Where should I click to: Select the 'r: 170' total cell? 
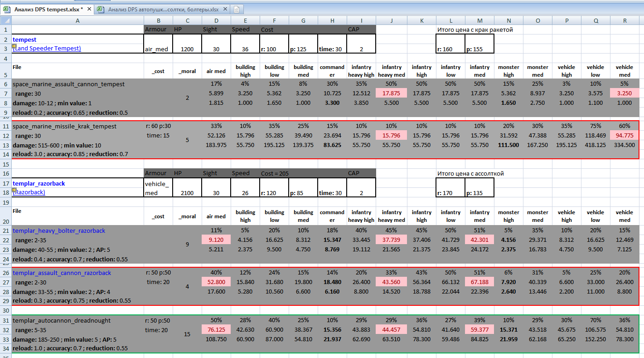tap(450, 193)
